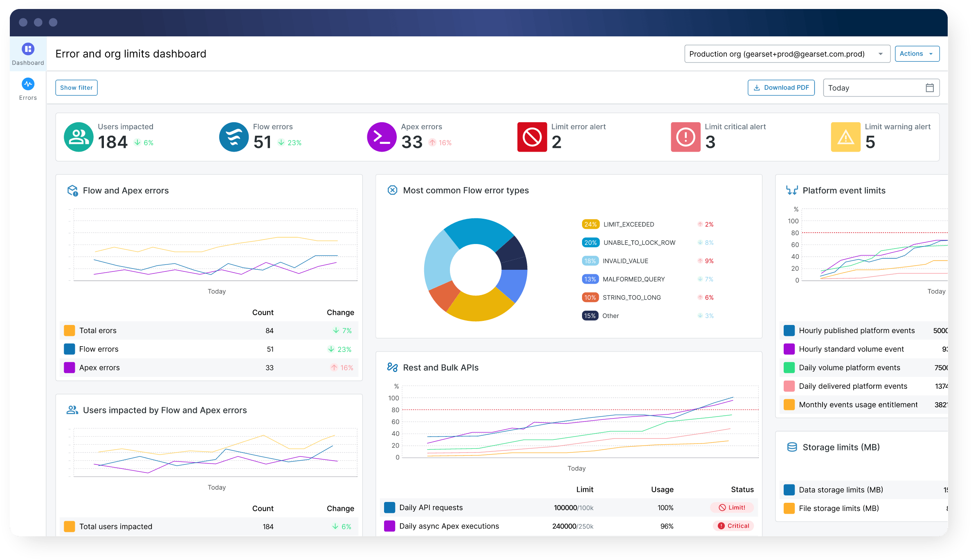
Task: Click the calendar icon in date field
Action: (929, 88)
